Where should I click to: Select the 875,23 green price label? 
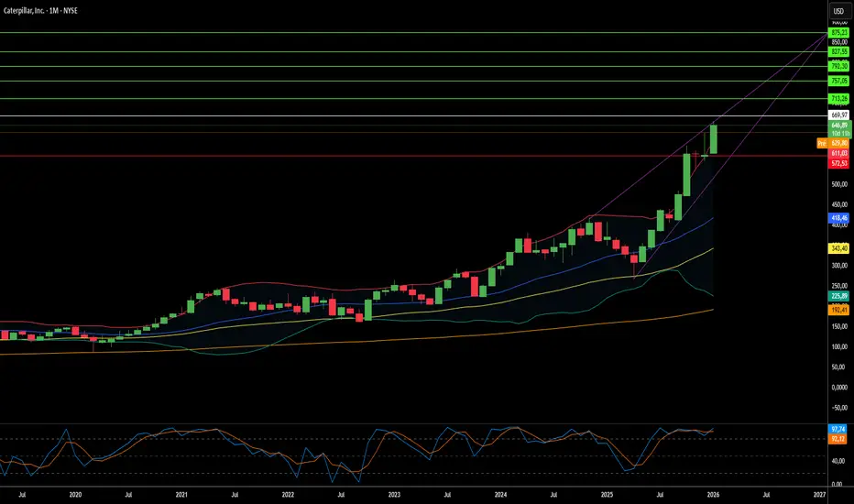838,33
